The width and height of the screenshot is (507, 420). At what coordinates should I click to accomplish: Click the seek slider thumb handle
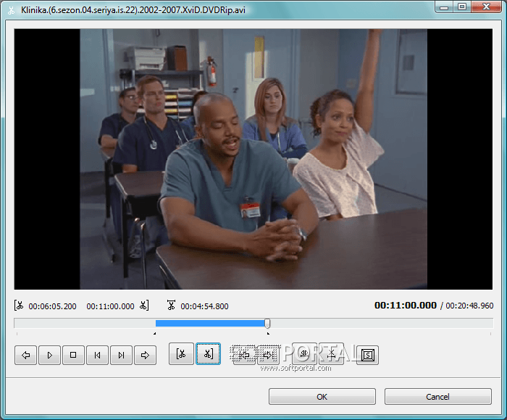267,323
